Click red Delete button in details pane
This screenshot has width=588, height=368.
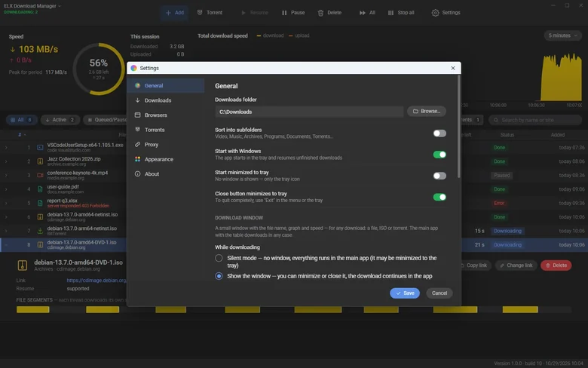pos(556,265)
